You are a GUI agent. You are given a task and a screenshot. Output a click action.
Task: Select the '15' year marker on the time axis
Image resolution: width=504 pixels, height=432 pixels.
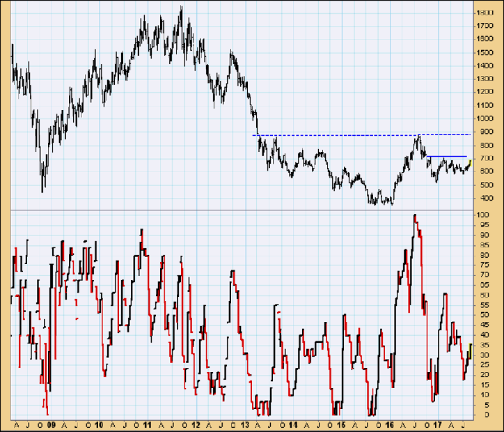pos(340,424)
